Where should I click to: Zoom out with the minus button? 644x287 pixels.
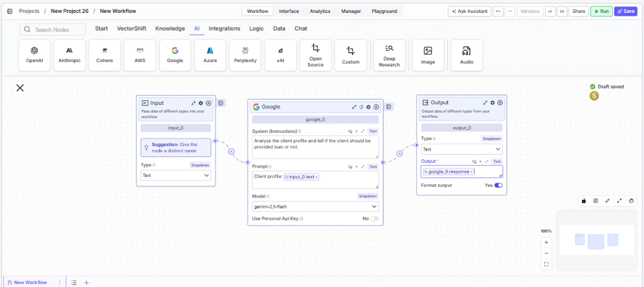click(546, 253)
